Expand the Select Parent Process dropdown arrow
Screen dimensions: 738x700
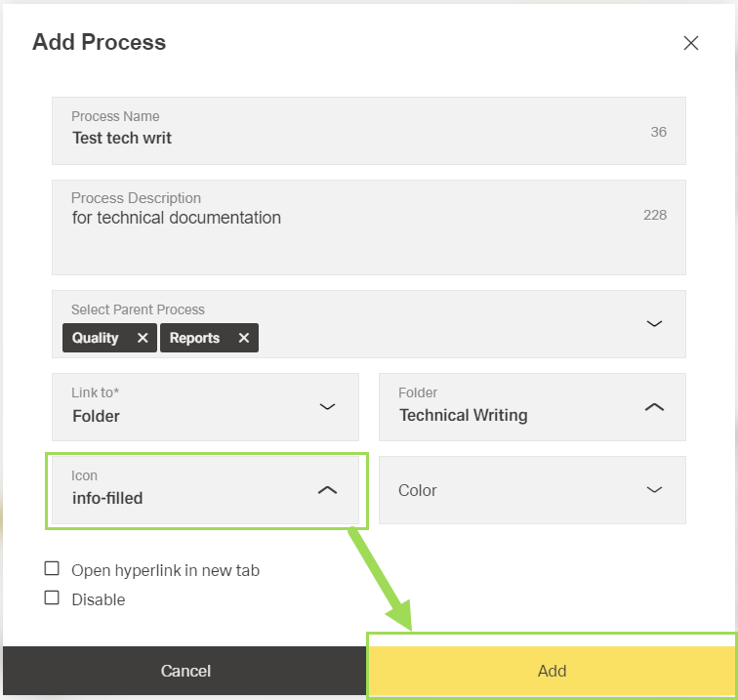[x=654, y=323]
